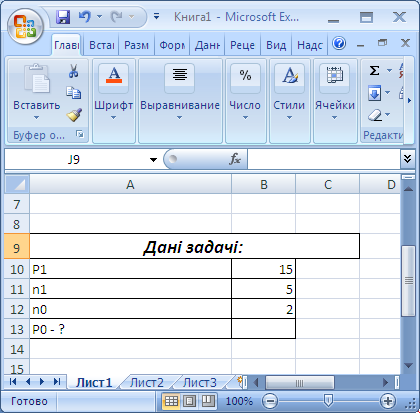420x413 pixels.
Task: Open the Стили styles group
Action: tap(289, 101)
